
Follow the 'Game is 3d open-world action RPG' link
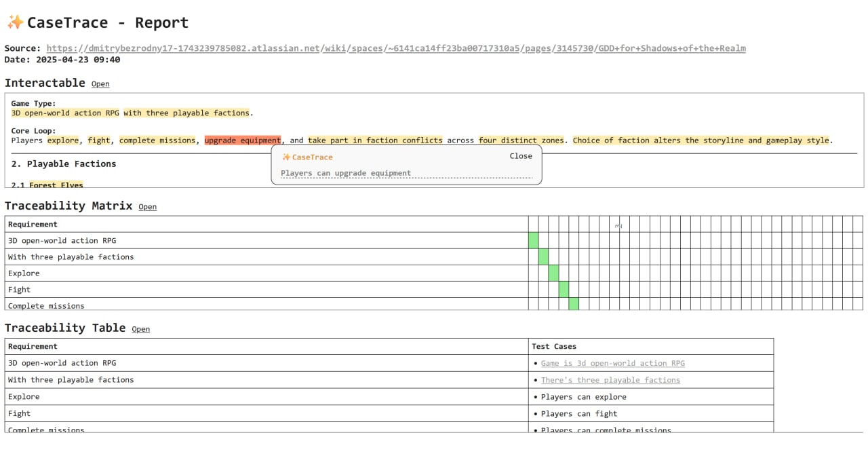click(612, 364)
